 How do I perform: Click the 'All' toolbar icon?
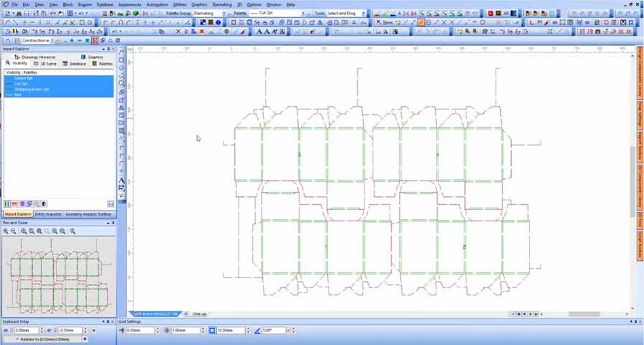coord(506,13)
